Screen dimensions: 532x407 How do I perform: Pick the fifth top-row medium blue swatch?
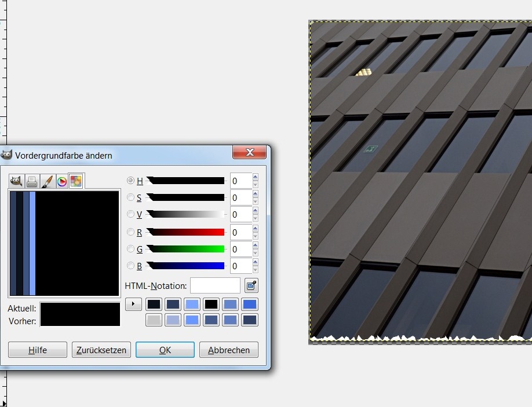pyautogui.click(x=231, y=305)
